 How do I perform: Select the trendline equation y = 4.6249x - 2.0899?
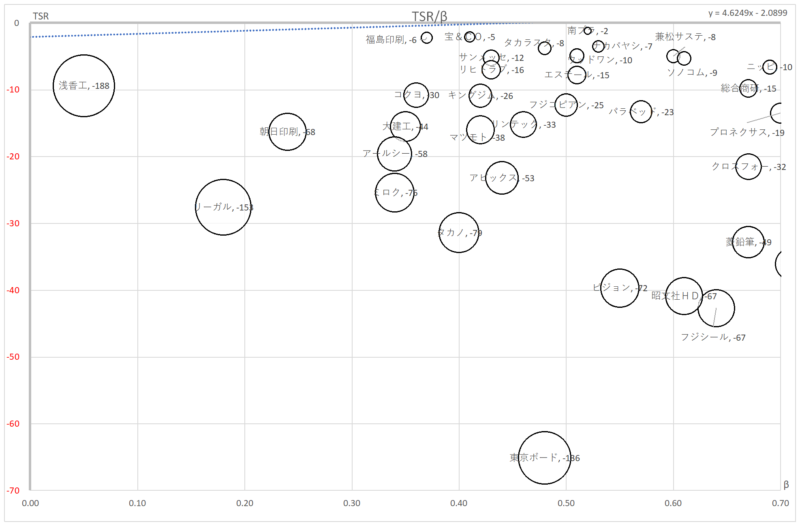pos(747,13)
